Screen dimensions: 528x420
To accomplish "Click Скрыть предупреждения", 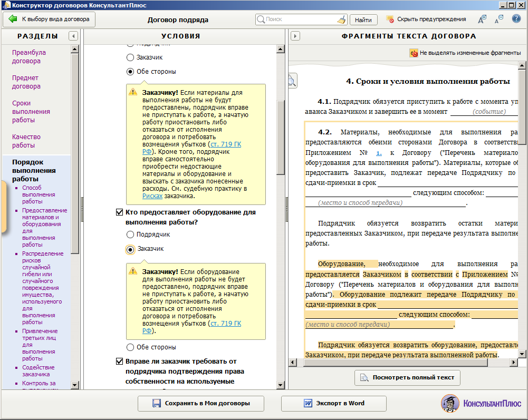I will (431, 19).
